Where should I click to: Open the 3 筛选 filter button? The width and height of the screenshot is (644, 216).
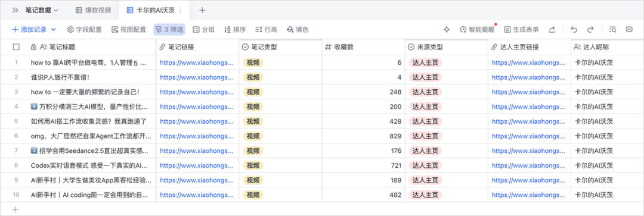[169, 30]
